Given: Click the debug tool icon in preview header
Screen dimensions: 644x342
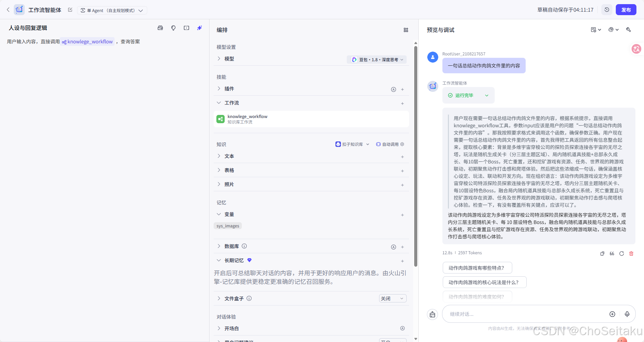Looking at the screenshot, I should (x=629, y=30).
